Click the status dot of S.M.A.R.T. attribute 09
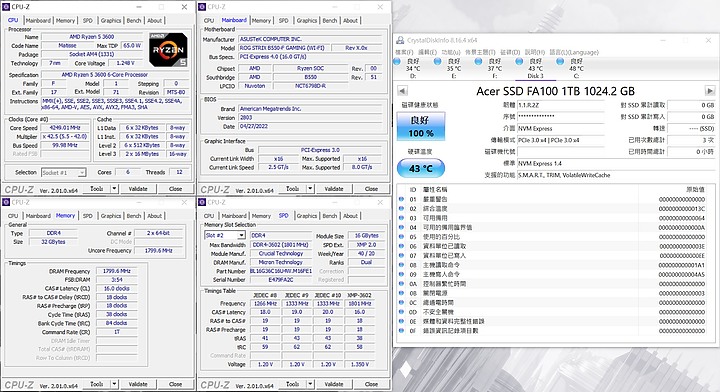The height and width of the screenshot is (392, 720). coord(401,274)
